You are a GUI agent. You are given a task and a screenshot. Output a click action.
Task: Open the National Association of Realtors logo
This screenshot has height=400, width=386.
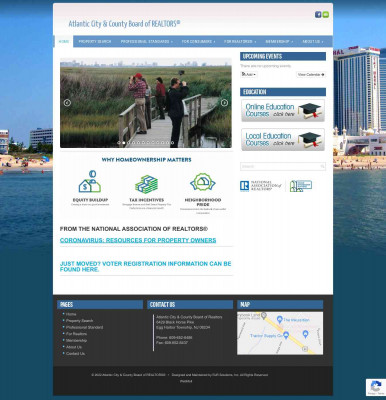pyautogui.click(x=261, y=186)
